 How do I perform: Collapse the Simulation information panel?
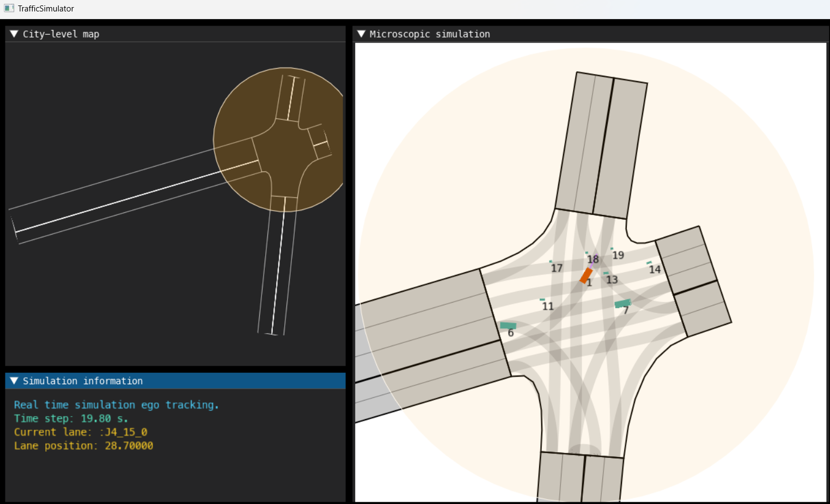point(14,381)
